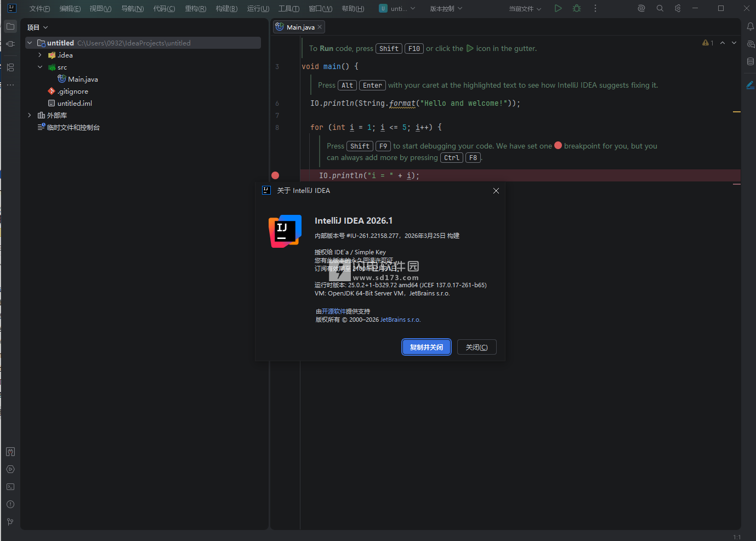Open the 重构(R) menu
The height and width of the screenshot is (541, 756).
click(x=195, y=9)
